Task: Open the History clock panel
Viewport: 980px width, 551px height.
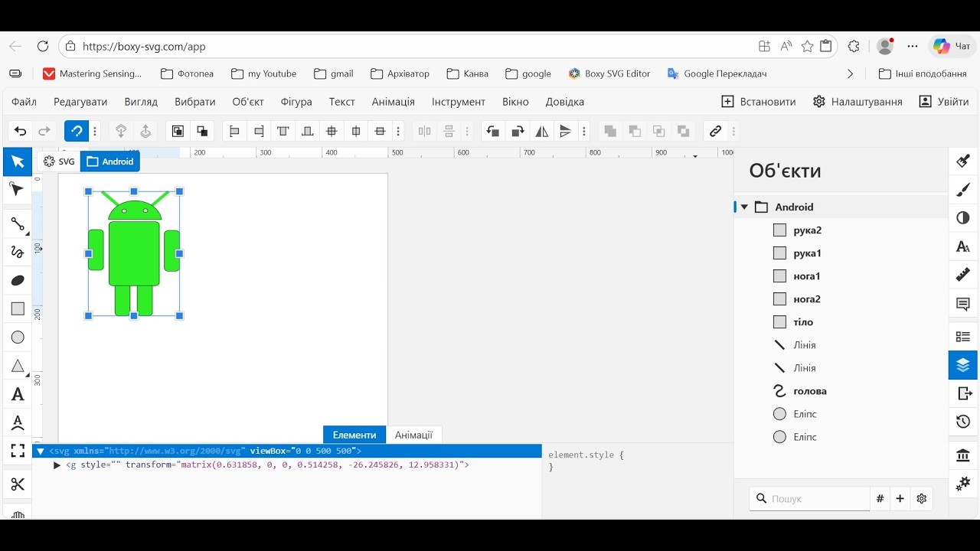Action: click(963, 422)
